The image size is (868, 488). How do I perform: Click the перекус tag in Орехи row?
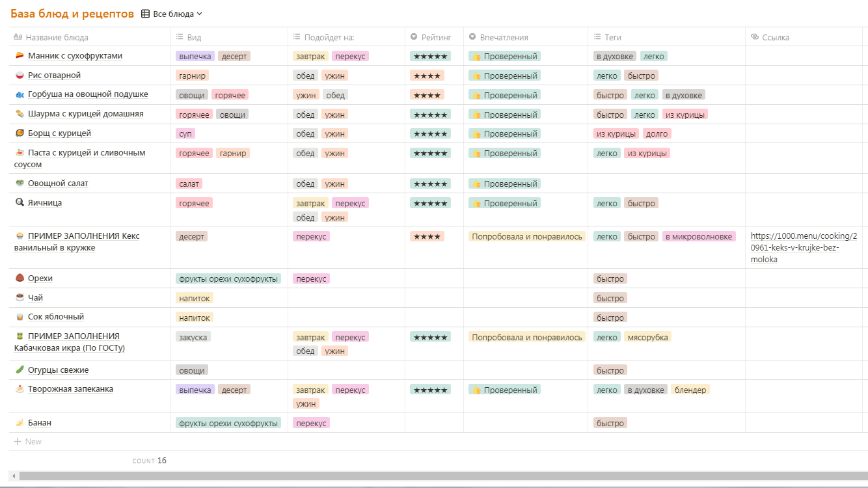tap(311, 278)
